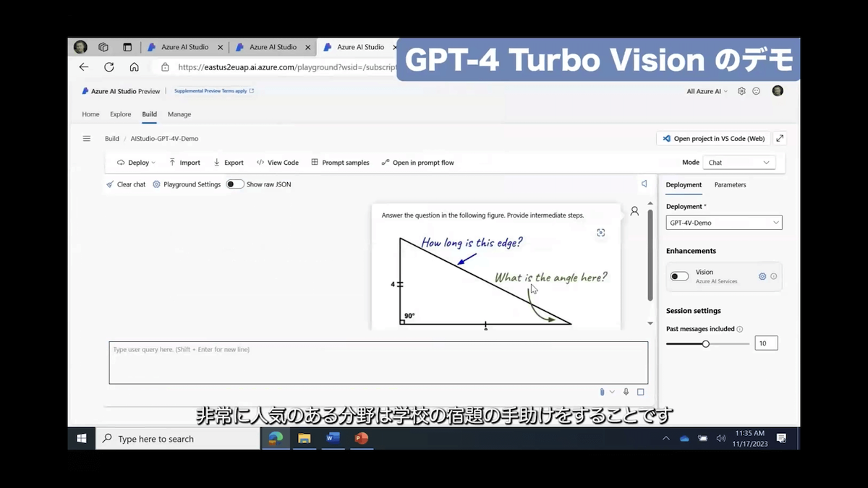Click the browser back arrow

pyautogui.click(x=84, y=67)
